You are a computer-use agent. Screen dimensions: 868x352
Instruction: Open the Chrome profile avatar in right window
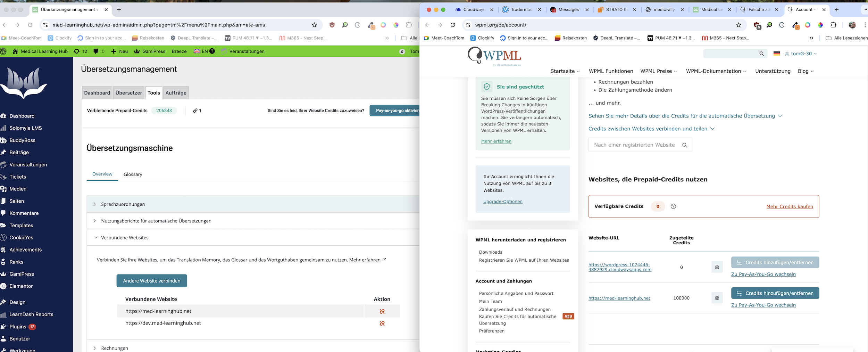tap(852, 25)
